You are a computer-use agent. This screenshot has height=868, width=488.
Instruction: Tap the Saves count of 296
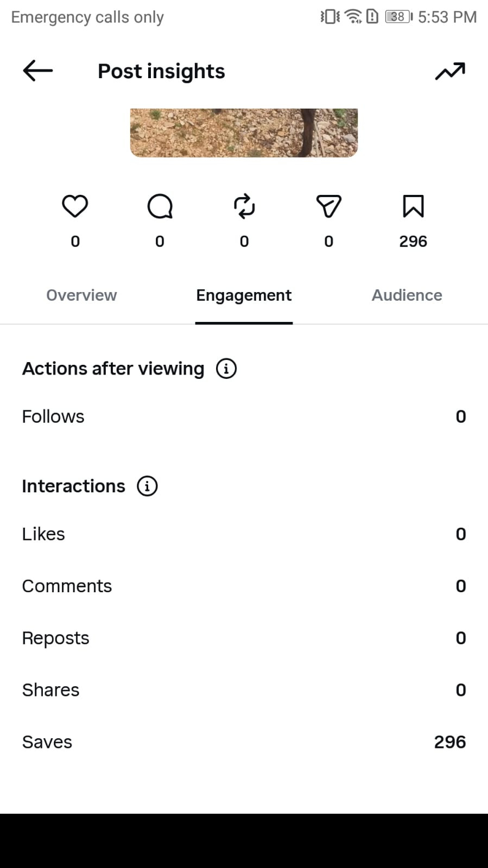tap(450, 742)
